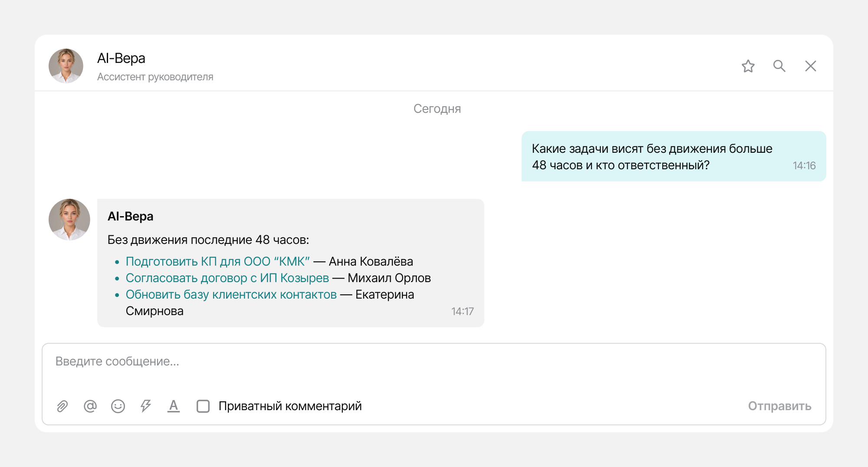Click the AI-Вера avatar beside reply message
This screenshot has width=868, height=467.
69,220
